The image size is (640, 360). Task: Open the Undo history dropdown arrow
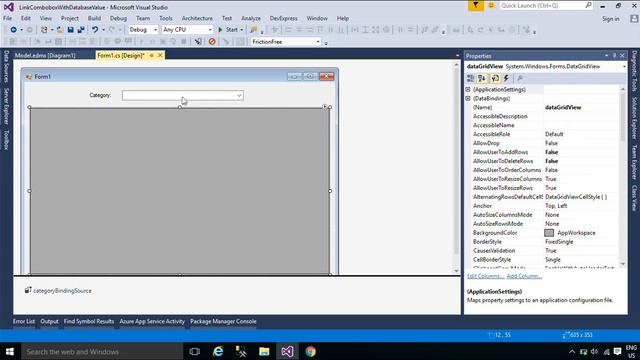(103, 30)
